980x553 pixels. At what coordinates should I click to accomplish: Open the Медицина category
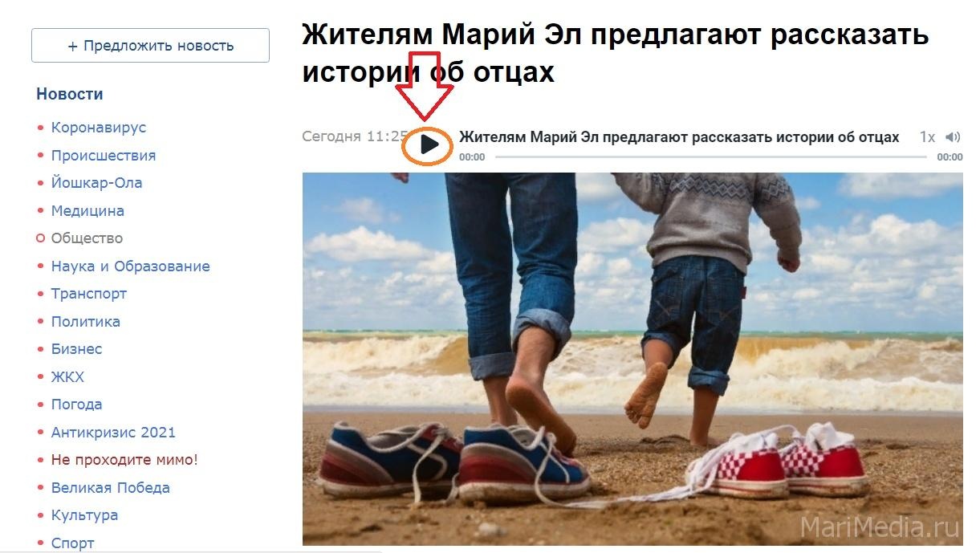(87, 211)
